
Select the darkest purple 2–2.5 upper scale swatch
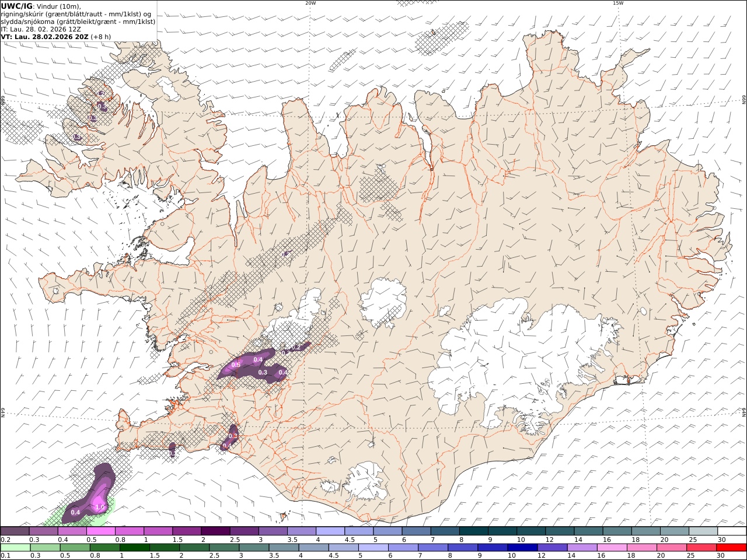tap(215, 531)
